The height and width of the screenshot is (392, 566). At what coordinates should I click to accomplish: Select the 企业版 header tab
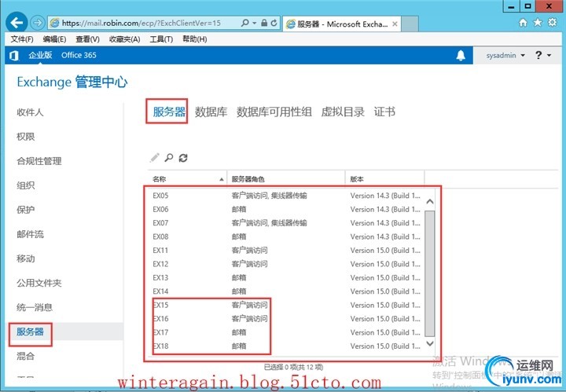pos(40,55)
